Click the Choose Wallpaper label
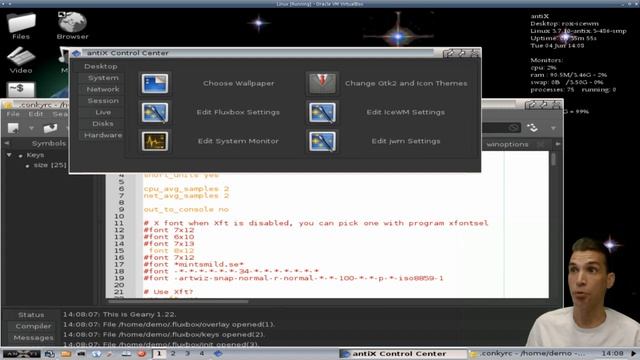The height and width of the screenshot is (360, 640). [x=239, y=83]
